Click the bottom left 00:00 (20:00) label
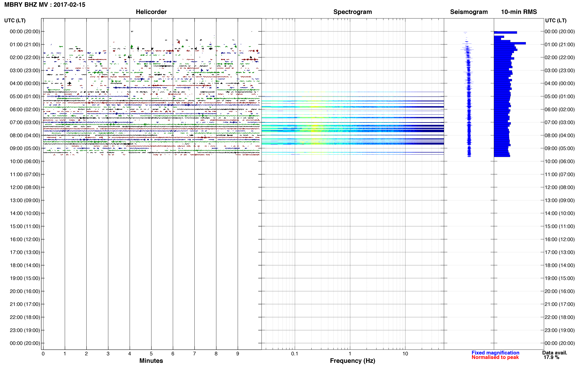 pos(25,343)
